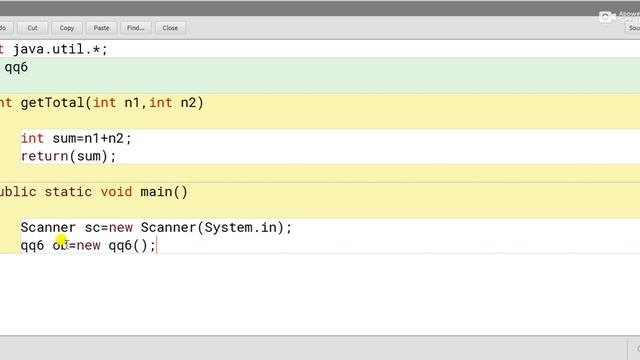Click the Paste button
640x360 pixels.
point(101,28)
